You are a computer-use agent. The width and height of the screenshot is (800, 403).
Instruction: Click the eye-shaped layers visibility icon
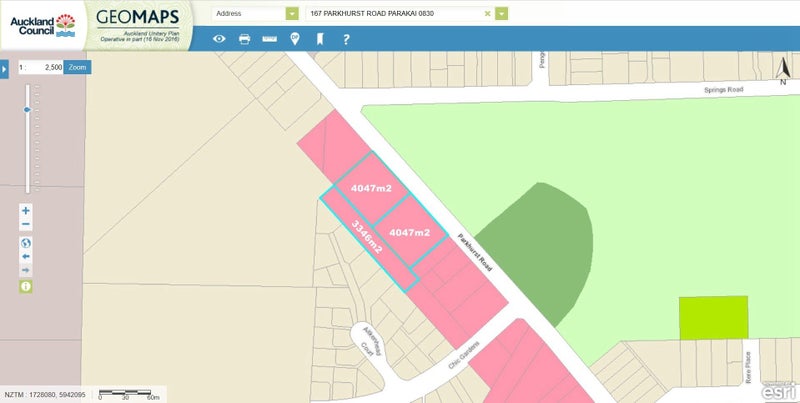coord(219,39)
